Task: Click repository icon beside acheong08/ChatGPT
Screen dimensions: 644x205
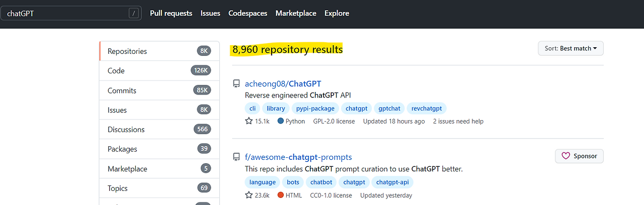Action: (x=236, y=83)
